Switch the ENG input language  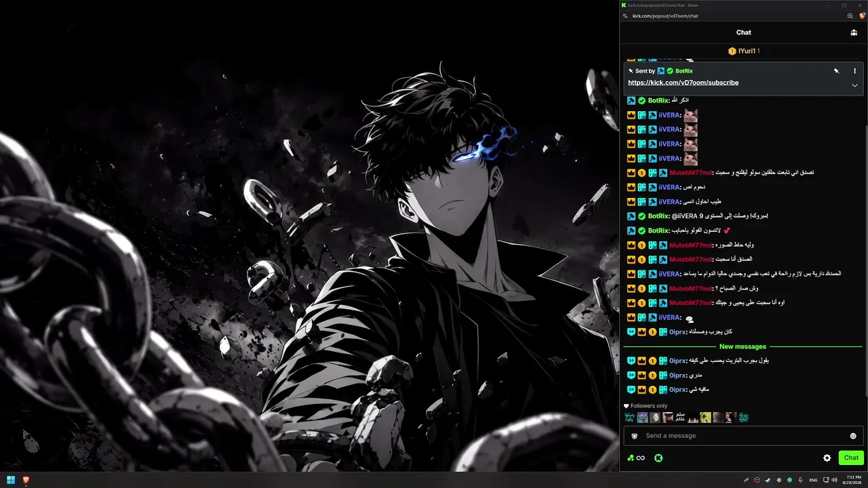[813, 480]
